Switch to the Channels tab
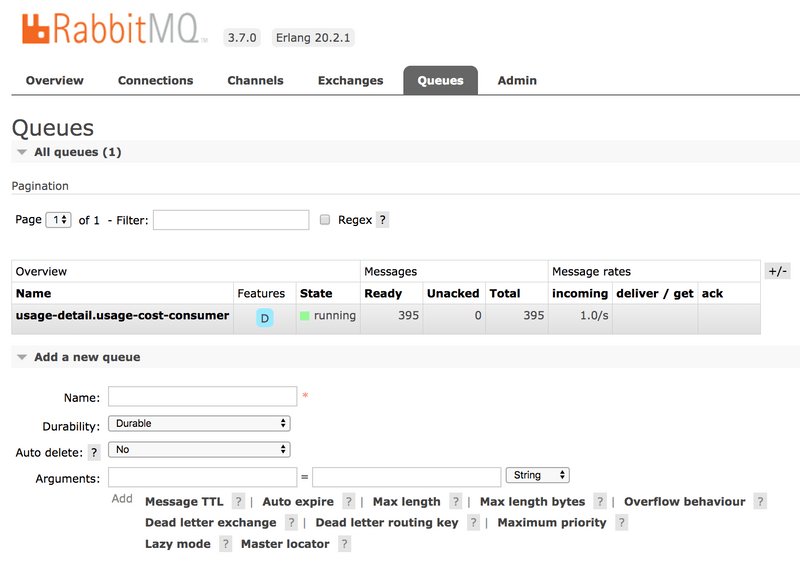This screenshot has width=800, height=567. [x=255, y=81]
